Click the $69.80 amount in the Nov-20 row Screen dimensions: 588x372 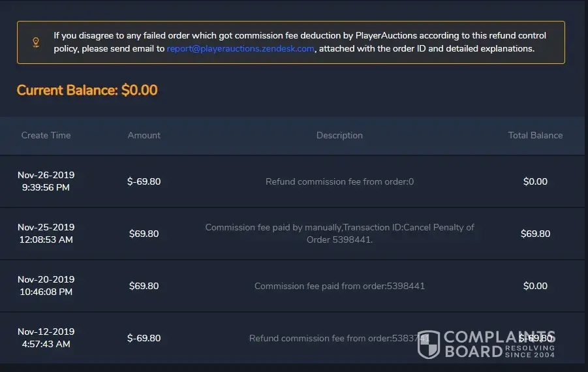[x=144, y=286]
